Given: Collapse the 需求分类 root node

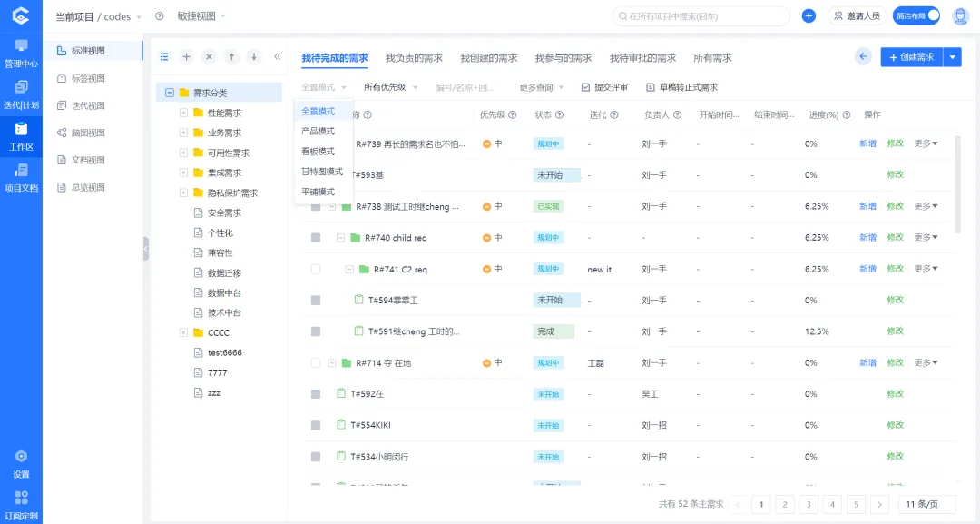Looking at the screenshot, I should [x=169, y=93].
